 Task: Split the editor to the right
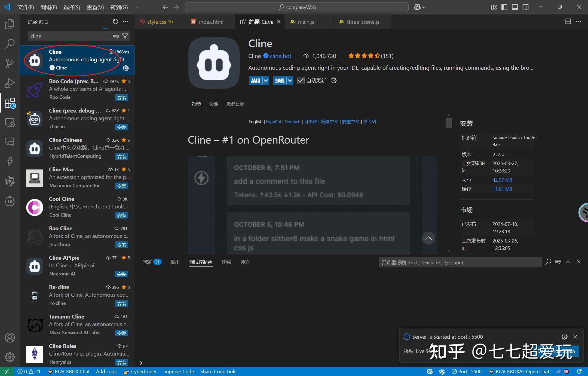point(568,22)
